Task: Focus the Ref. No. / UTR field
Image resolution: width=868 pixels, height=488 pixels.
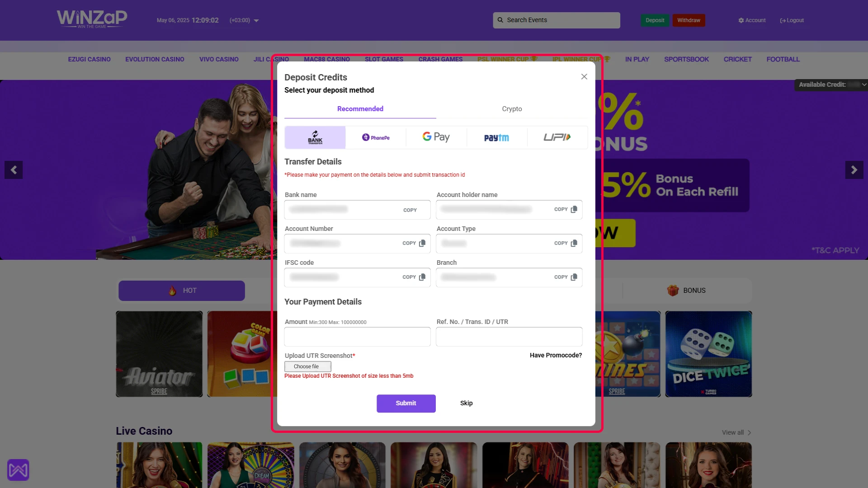Action: point(509,337)
